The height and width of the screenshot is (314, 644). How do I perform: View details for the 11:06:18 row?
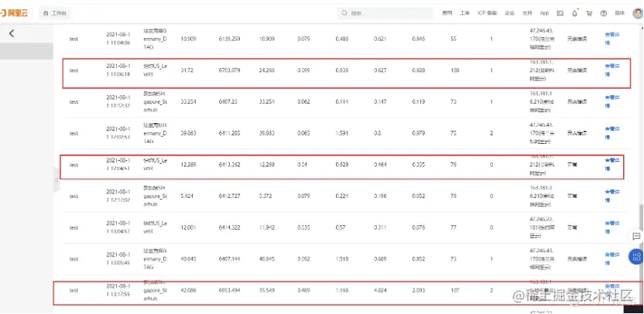tap(612, 70)
